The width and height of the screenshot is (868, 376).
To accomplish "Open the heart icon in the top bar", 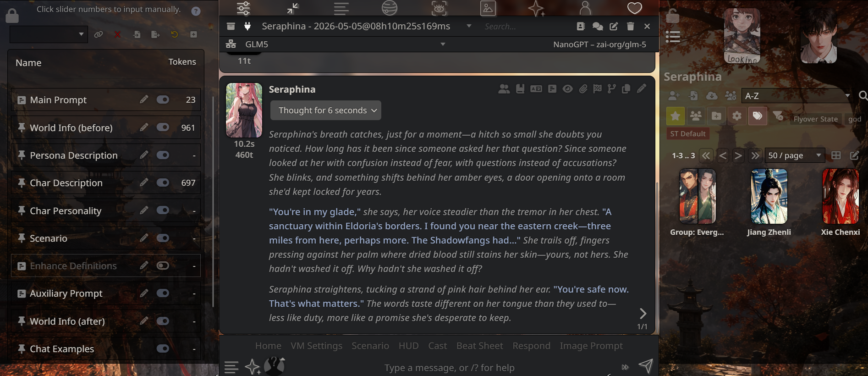I will click(634, 8).
